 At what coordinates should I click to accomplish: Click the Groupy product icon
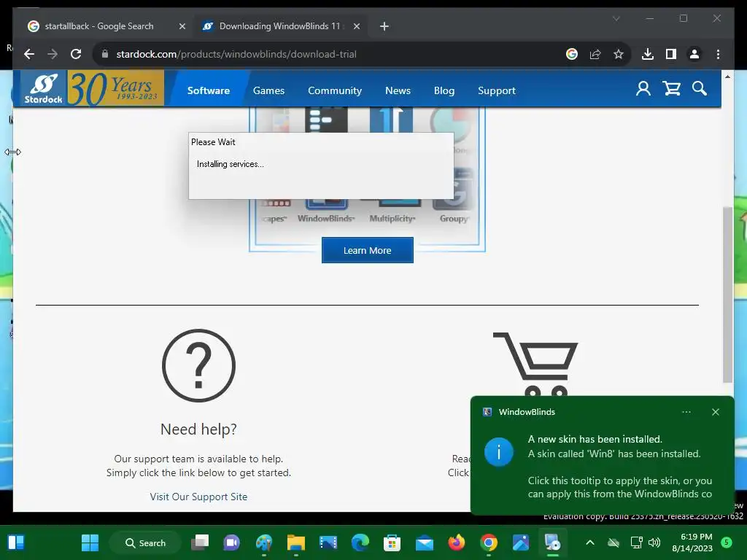pos(454,196)
